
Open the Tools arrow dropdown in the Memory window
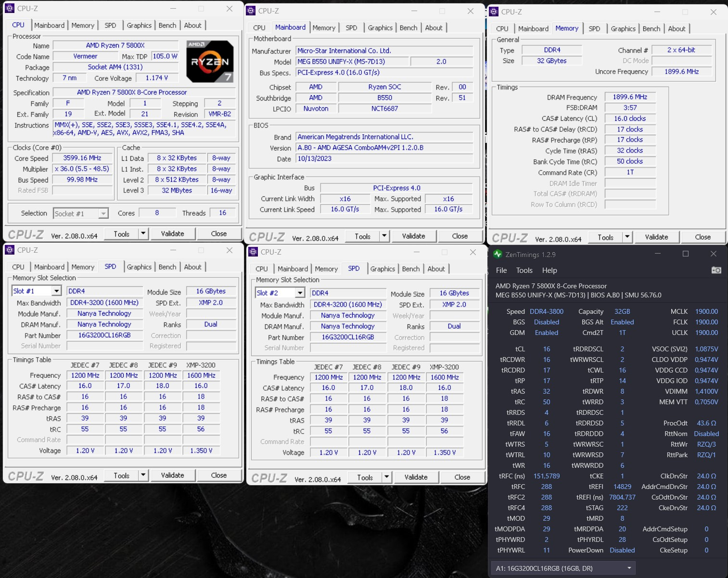pyautogui.click(x=627, y=237)
